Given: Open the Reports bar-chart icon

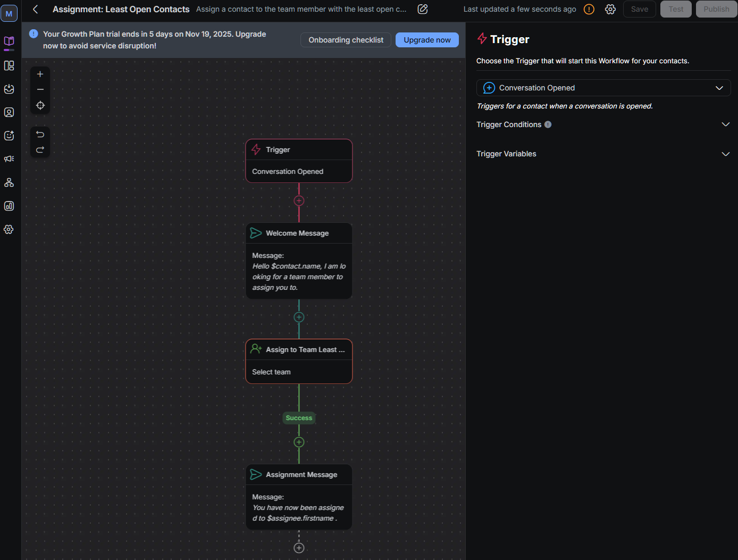Looking at the screenshot, I should pyautogui.click(x=9, y=206).
